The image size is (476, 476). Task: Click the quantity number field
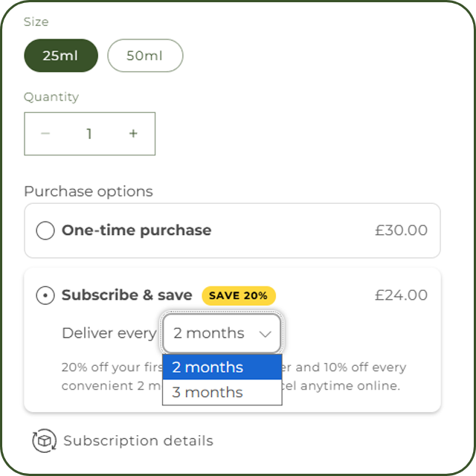(x=89, y=134)
